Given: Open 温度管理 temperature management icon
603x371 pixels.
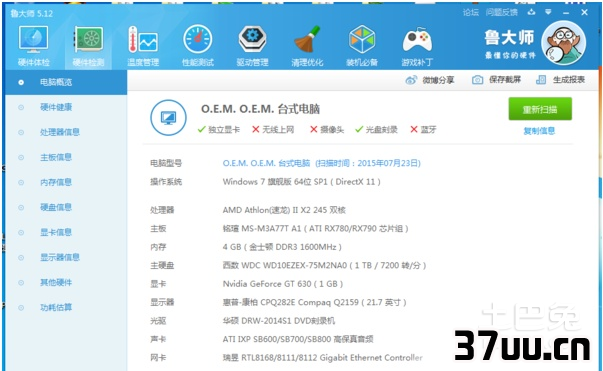Looking at the screenshot, I should [x=143, y=40].
